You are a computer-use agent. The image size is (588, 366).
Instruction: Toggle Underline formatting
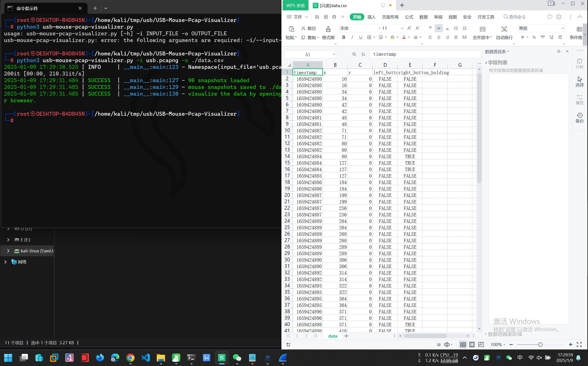[x=361, y=37]
